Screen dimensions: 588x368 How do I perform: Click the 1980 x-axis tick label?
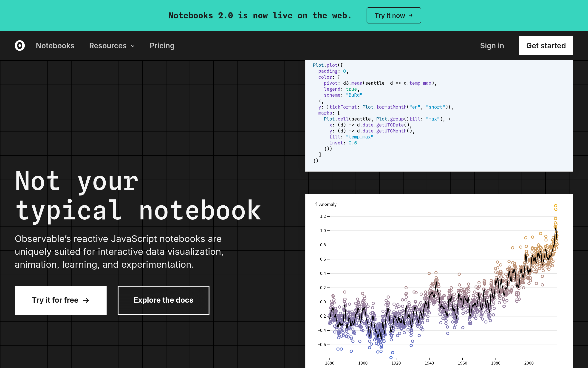pos(495,363)
